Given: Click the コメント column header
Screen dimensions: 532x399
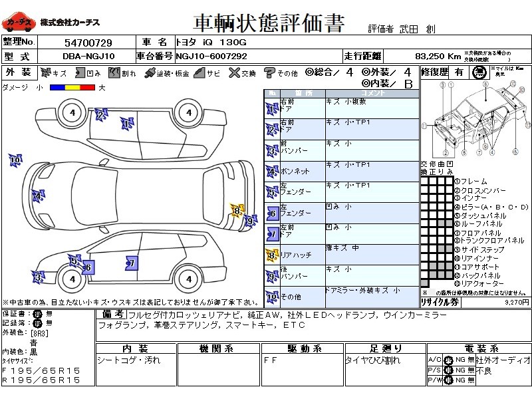Looking at the screenshot, I should click(372, 93).
